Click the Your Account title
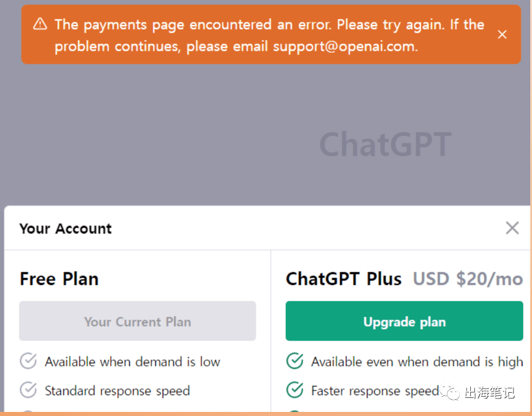Image resolution: width=532 pixels, height=416 pixels. pyautogui.click(x=66, y=228)
